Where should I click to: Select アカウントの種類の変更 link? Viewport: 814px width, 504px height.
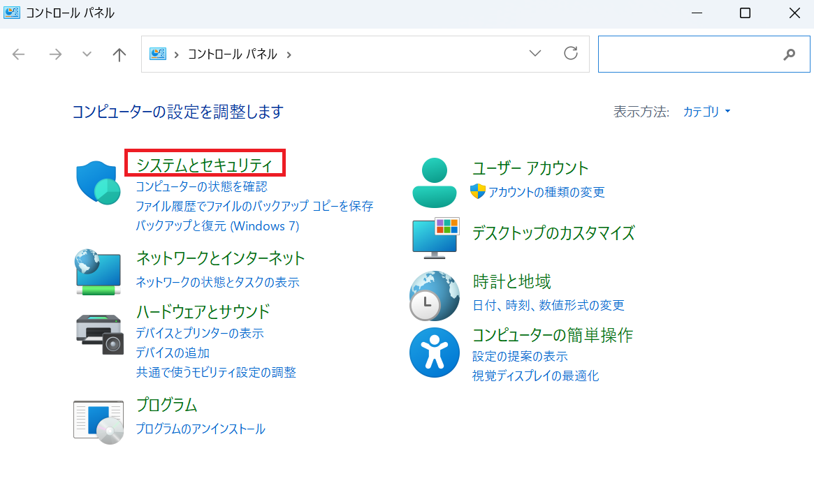(546, 192)
